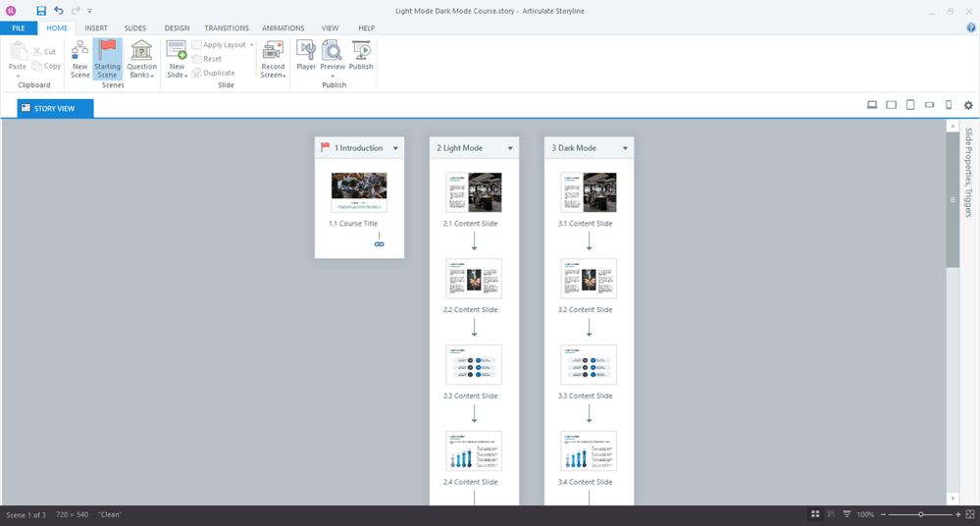This screenshot has height=526, width=980.
Task: Switch to desktop laptop preview icon
Action: [x=872, y=105]
